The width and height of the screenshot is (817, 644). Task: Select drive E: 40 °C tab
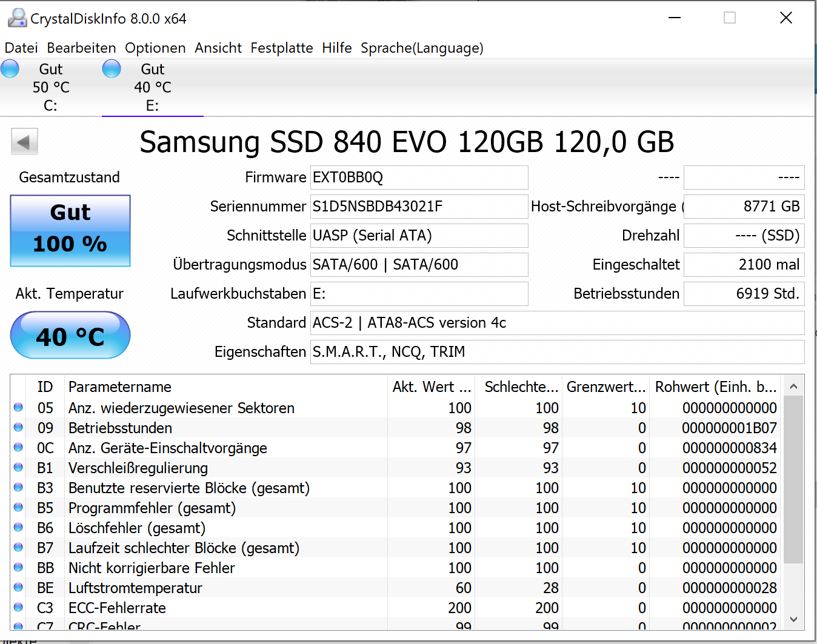[153, 87]
